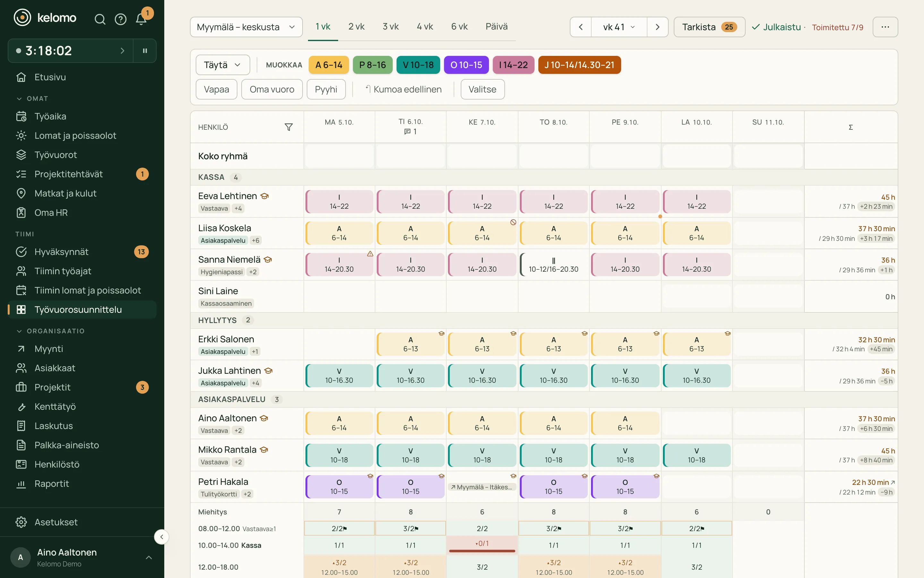Open Matkat ja kulut
This screenshot has width=924, height=578.
82,193
